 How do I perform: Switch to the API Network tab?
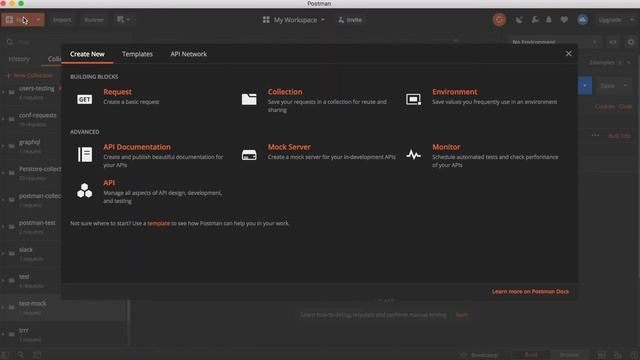point(189,54)
